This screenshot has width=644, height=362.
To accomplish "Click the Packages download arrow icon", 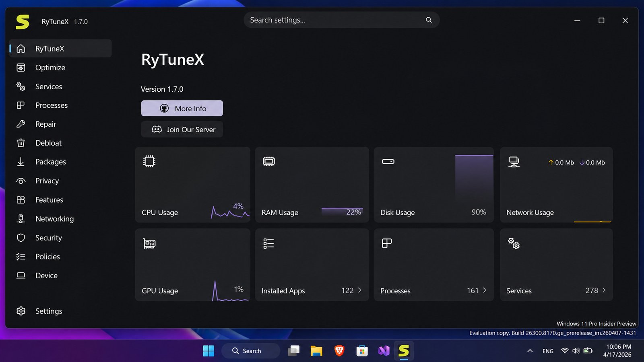I will coord(21,162).
